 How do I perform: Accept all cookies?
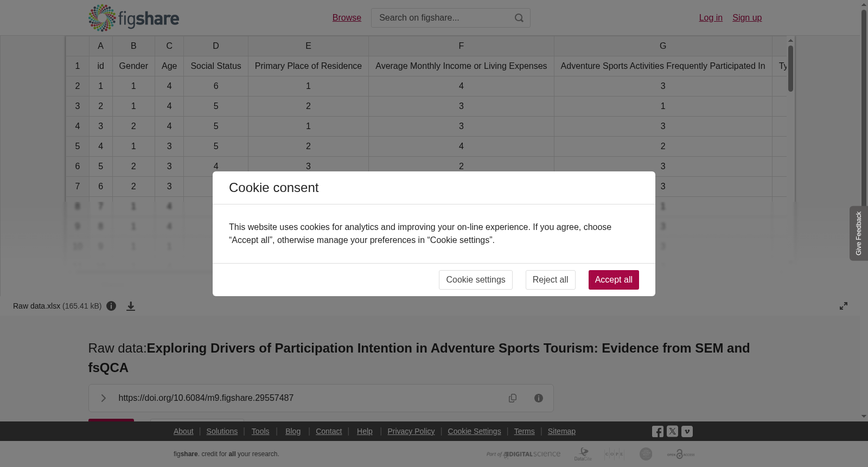[x=614, y=280]
